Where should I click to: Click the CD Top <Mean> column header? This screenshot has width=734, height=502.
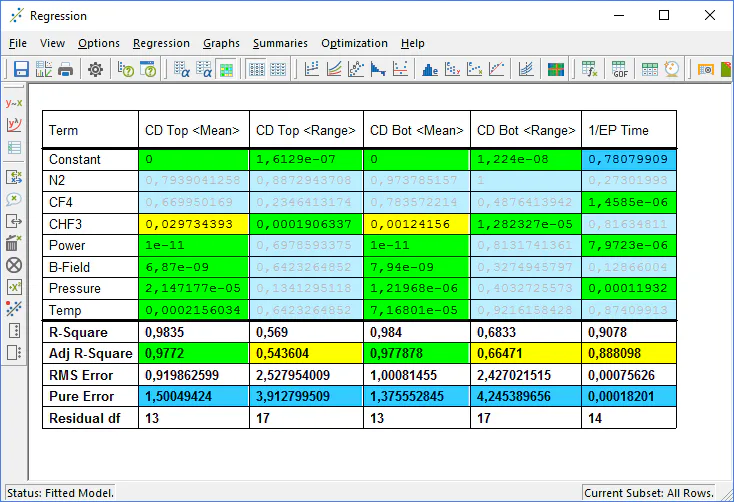click(x=194, y=130)
